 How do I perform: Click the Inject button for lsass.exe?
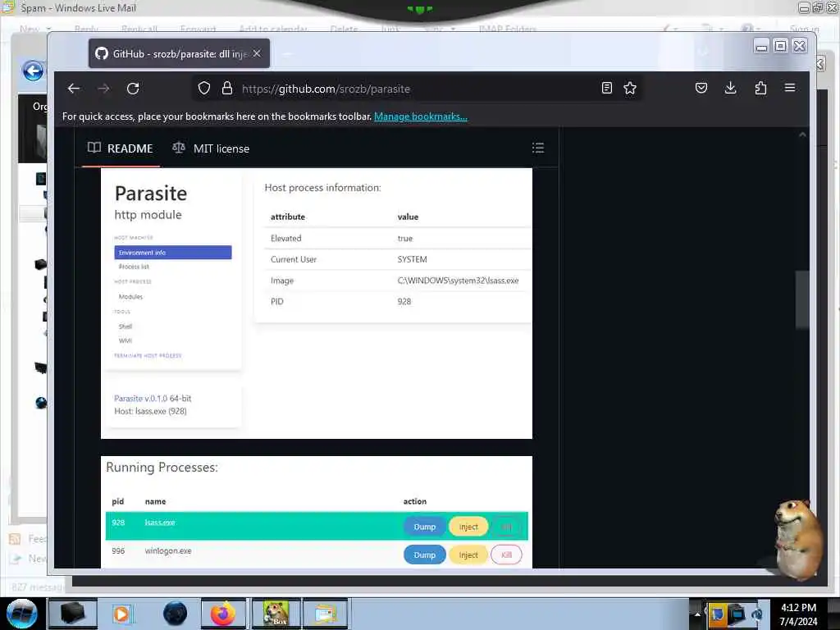point(468,527)
